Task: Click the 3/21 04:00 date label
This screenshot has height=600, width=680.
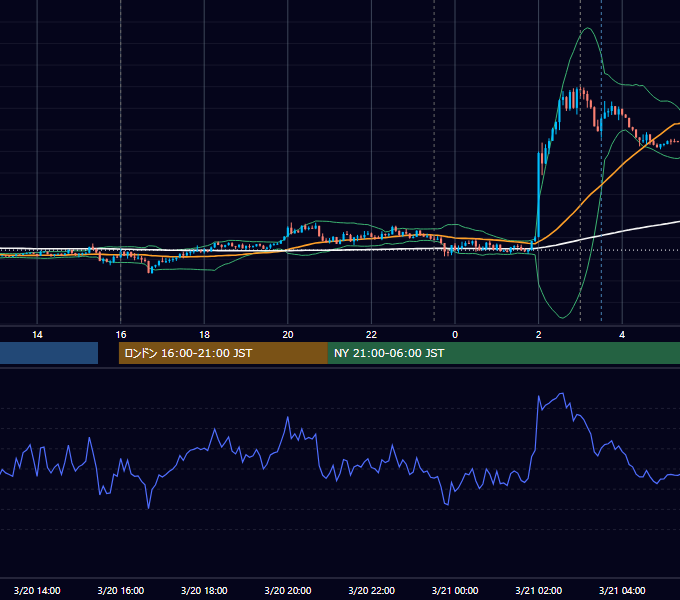Action: pyautogui.click(x=622, y=590)
